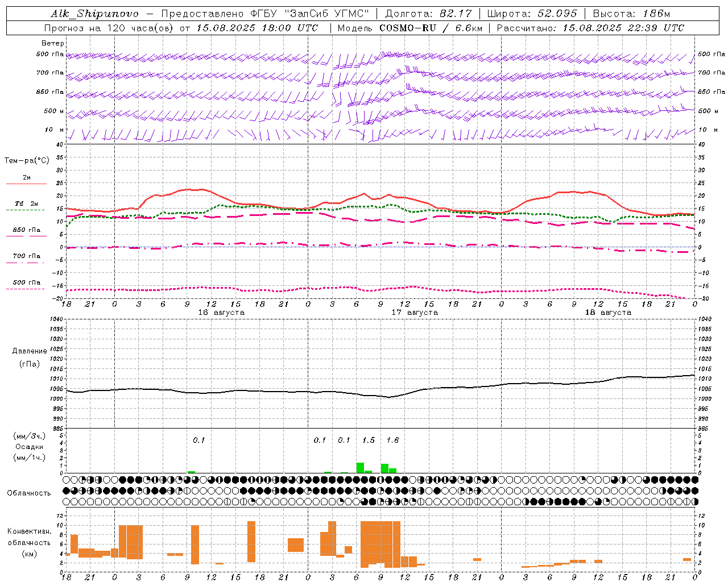Viewport: 728px width, 582px height.
Task: Select the 17 августа date marker
Action: [x=415, y=313]
